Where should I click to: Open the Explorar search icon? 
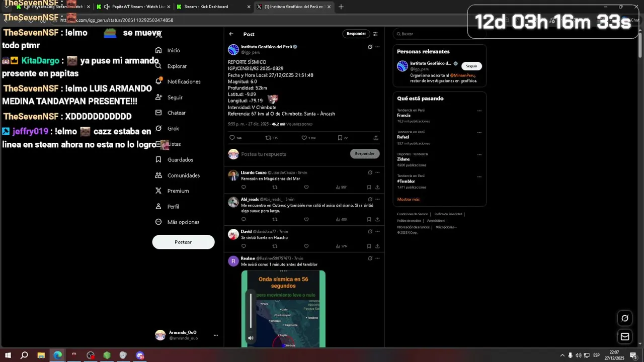(x=158, y=66)
